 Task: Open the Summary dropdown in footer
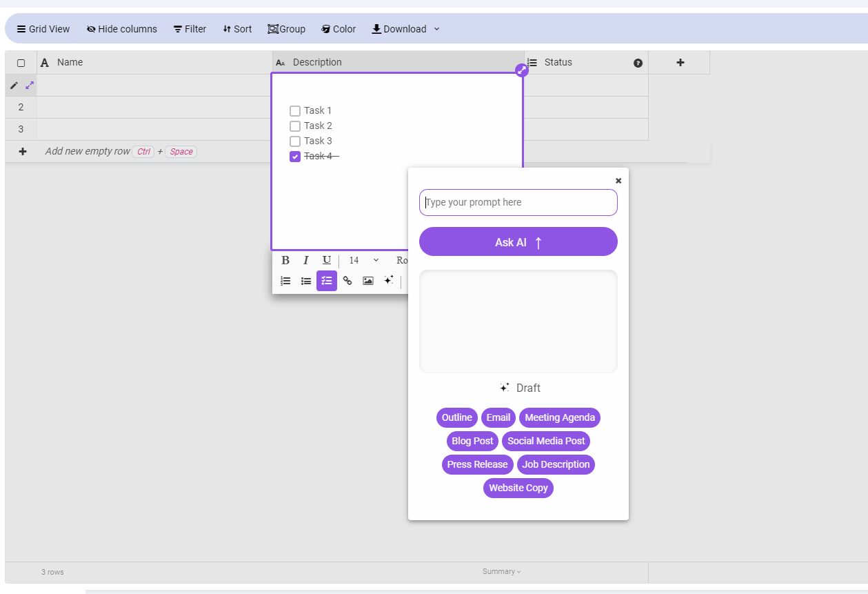[502, 571]
